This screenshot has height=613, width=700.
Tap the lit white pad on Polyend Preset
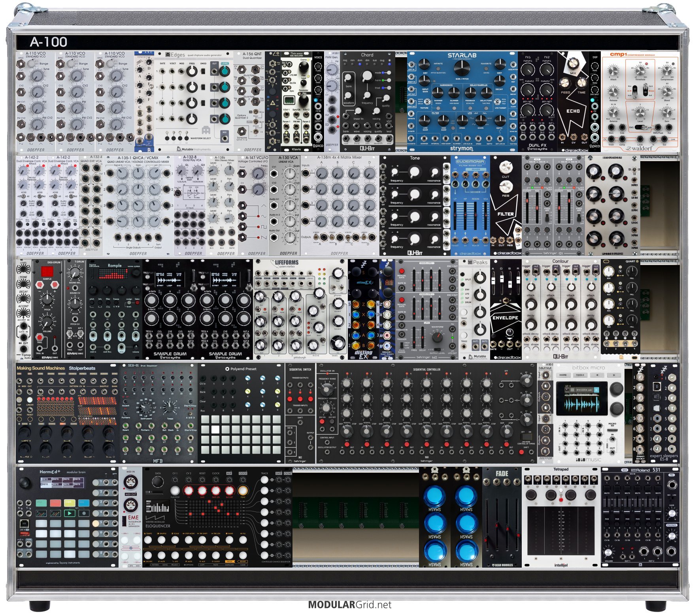[x=215, y=429]
